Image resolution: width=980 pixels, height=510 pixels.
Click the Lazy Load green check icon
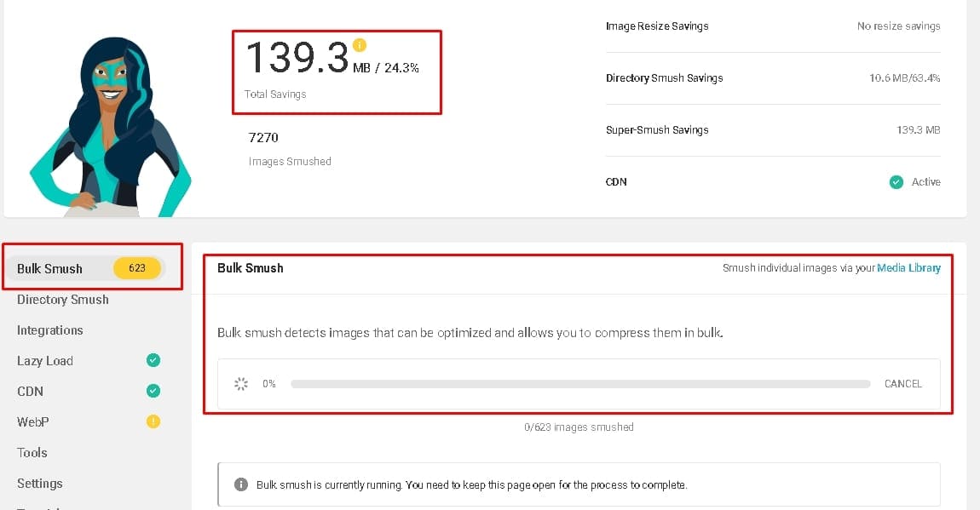tap(153, 360)
